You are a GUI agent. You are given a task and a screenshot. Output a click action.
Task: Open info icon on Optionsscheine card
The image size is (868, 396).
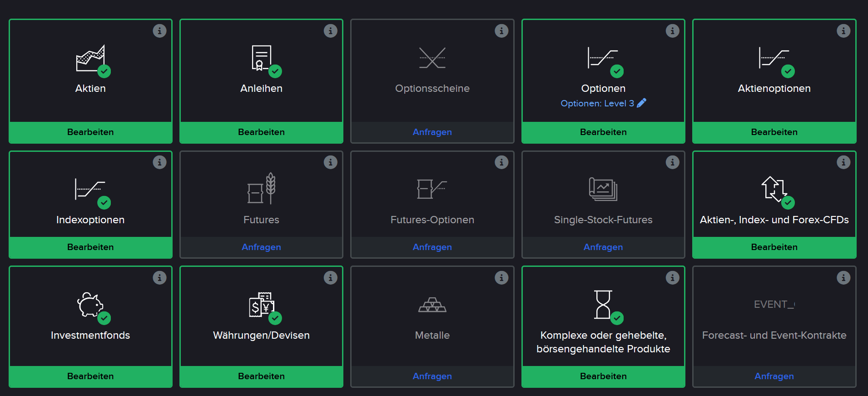click(501, 31)
